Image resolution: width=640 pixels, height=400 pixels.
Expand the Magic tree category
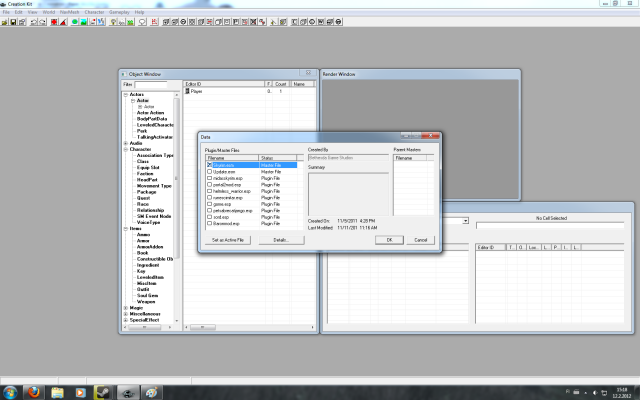pos(126,306)
